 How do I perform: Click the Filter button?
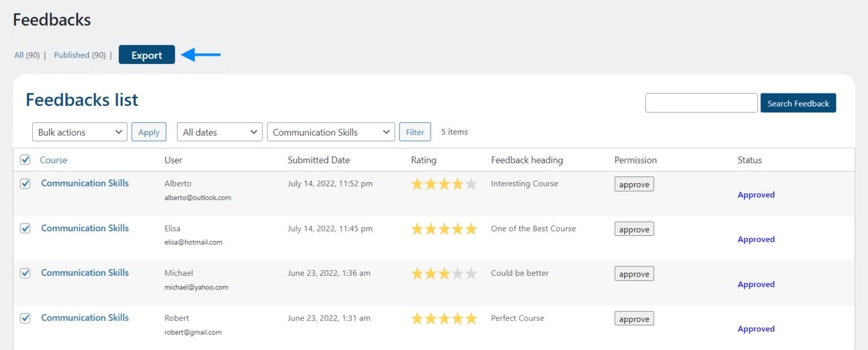[x=415, y=132]
